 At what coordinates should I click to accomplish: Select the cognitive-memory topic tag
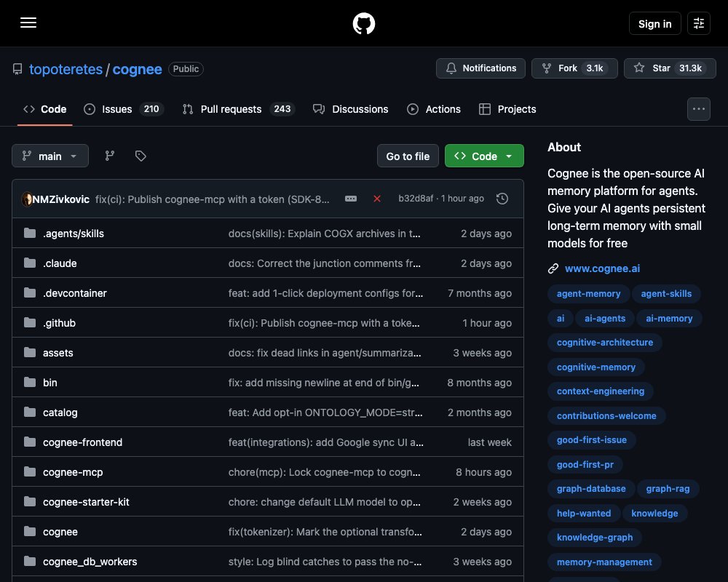coord(596,367)
